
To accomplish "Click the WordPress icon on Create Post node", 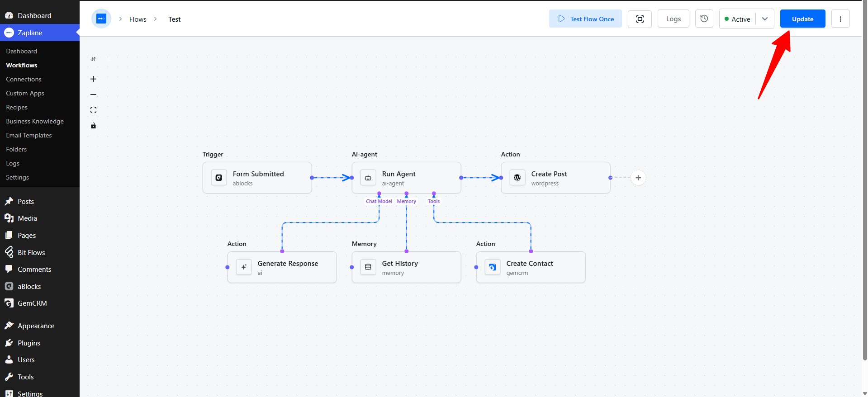I will (x=517, y=178).
